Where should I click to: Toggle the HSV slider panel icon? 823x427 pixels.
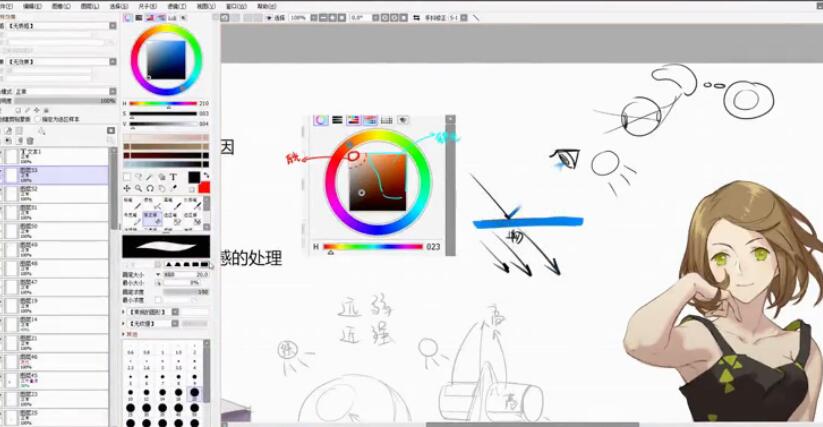(x=150, y=18)
